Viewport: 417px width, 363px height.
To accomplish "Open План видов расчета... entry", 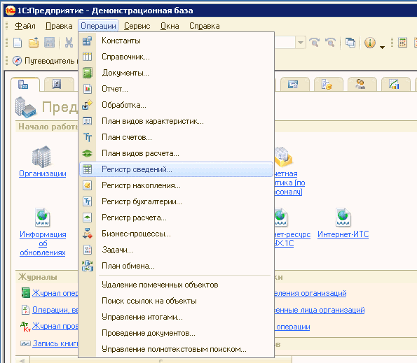I will coord(176,153).
